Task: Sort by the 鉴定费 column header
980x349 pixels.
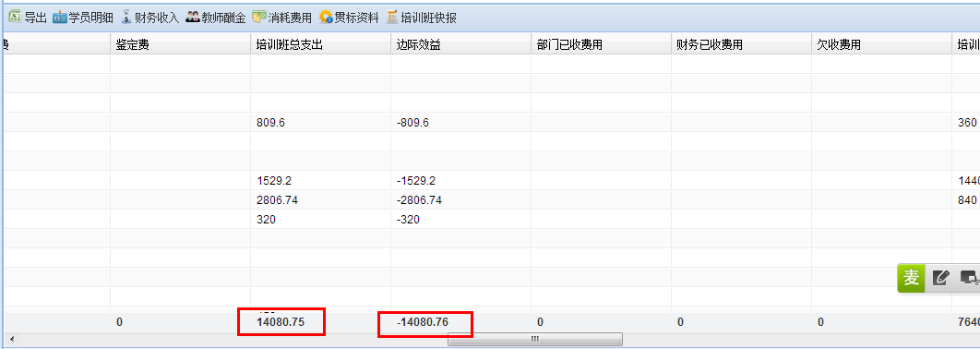Action: 181,44
